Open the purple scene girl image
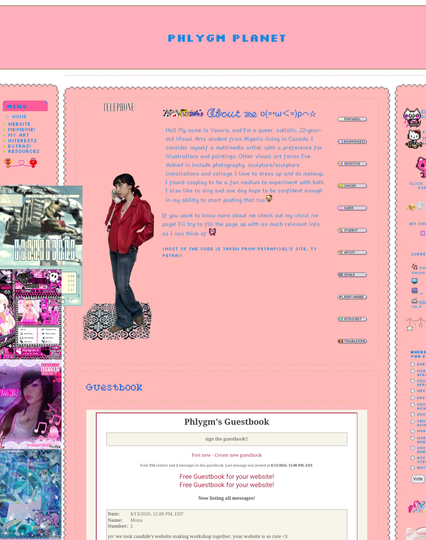Image resolution: width=426 pixels, height=540 pixels. pos(31,404)
